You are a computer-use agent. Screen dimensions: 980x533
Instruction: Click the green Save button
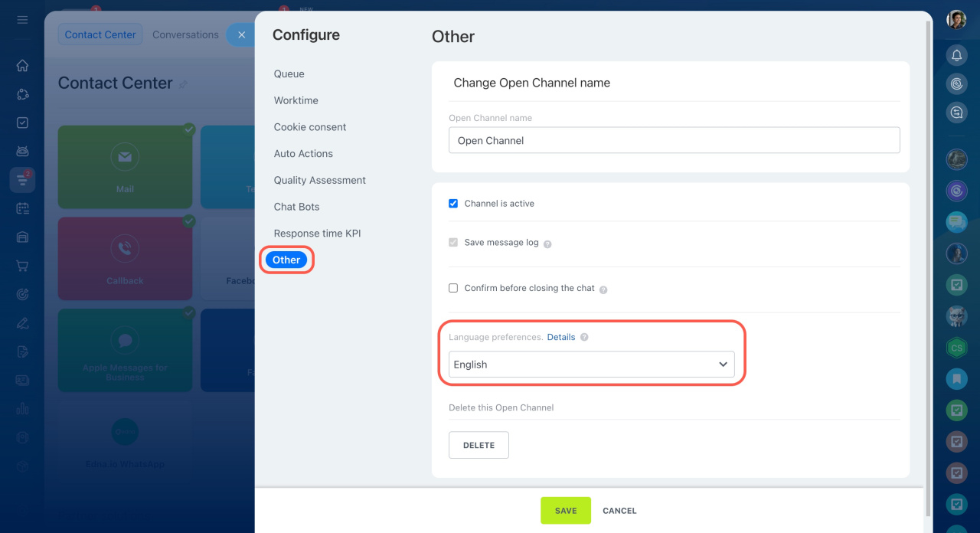pyautogui.click(x=565, y=511)
